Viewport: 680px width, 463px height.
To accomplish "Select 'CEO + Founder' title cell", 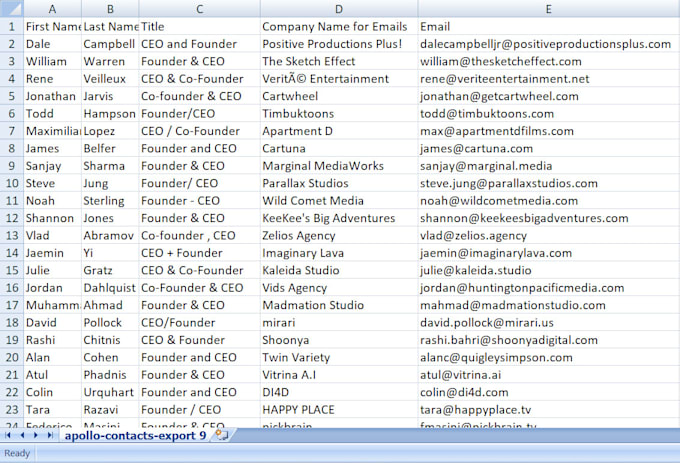I will pos(199,253).
